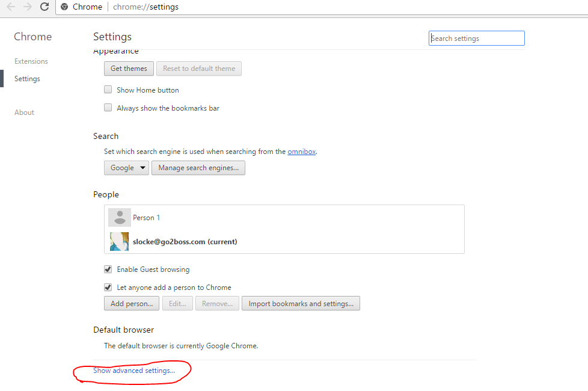Select the slocke@go2boss.com profile picture
The width and height of the screenshot is (588, 391).
coord(119,242)
